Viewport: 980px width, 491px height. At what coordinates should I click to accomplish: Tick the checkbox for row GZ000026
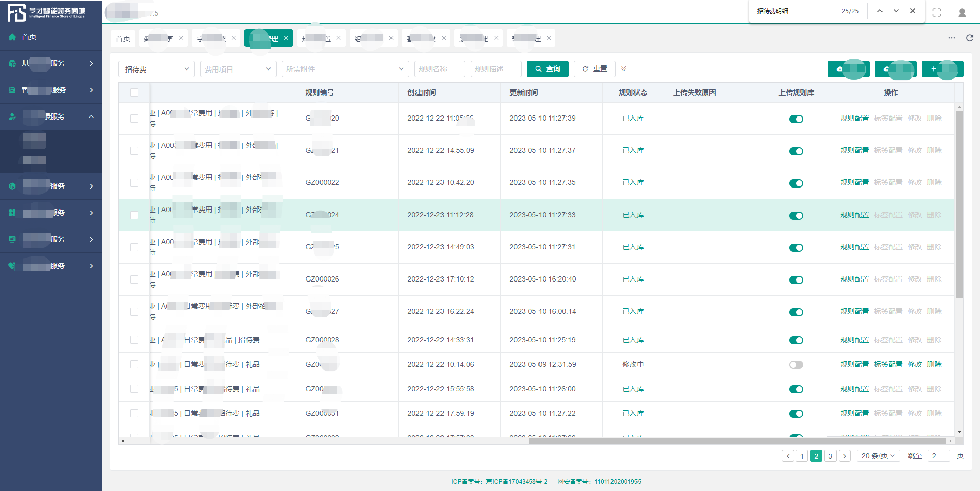pyautogui.click(x=134, y=279)
